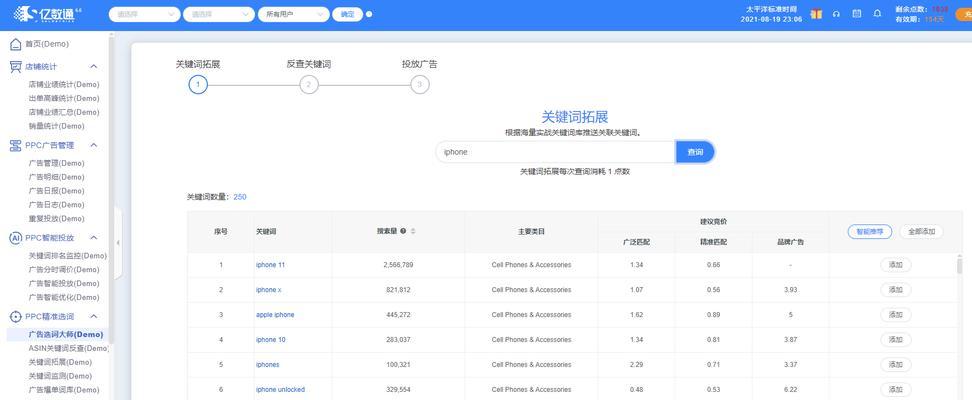Image resolution: width=972 pixels, height=400 pixels.
Task: Open 广告选词大师(Demo) menu item
Action: [66, 334]
